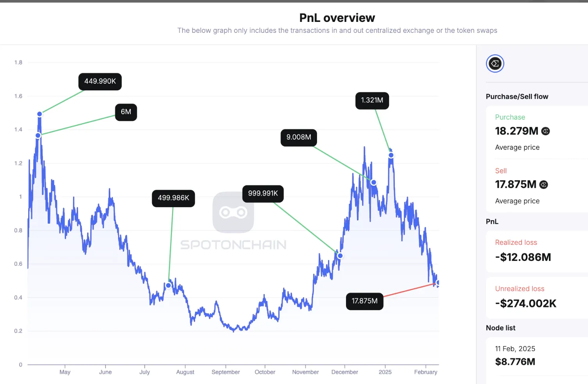Select the 17.875M sell label

point(364,301)
